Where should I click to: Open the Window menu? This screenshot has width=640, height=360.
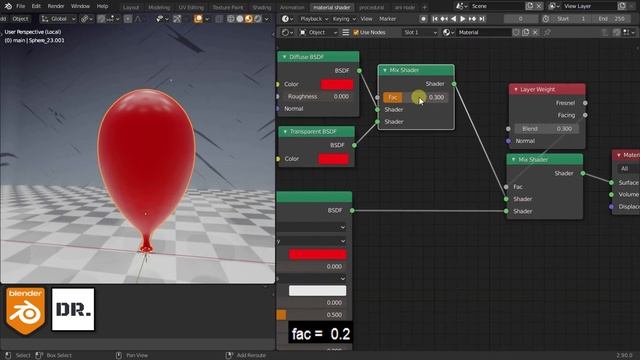point(80,6)
